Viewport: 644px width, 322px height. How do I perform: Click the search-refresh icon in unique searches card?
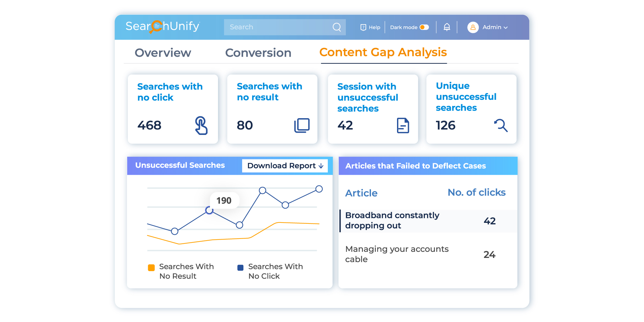pyautogui.click(x=501, y=125)
